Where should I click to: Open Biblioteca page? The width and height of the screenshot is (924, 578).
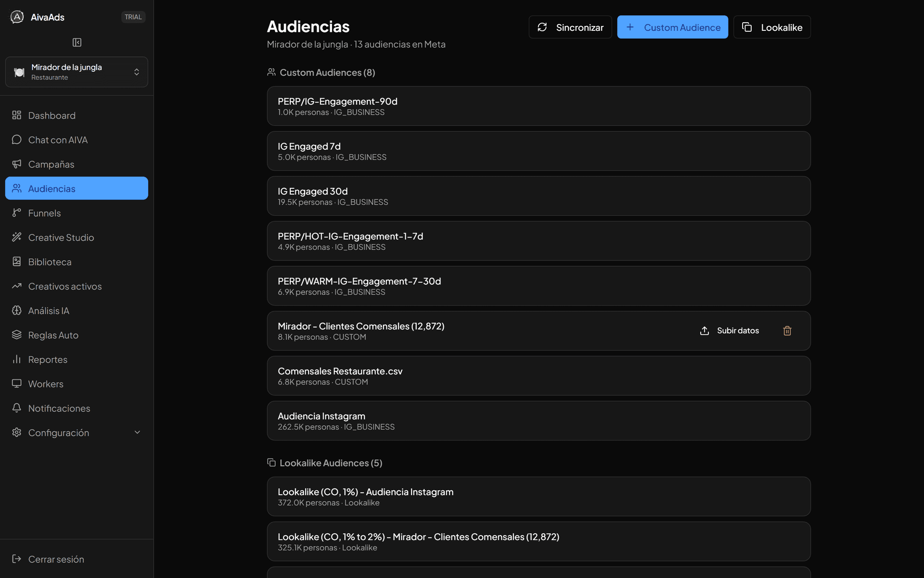click(77, 262)
